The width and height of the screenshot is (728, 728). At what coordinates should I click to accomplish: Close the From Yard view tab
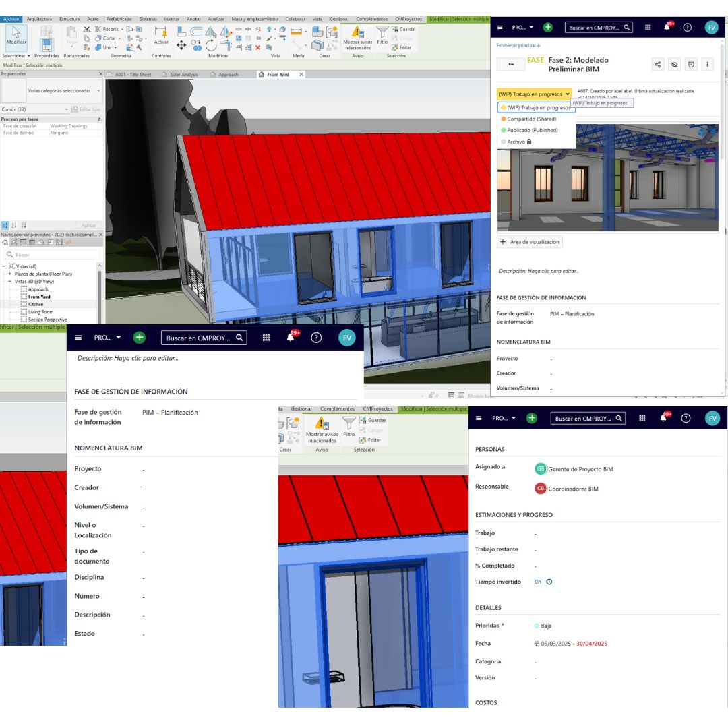301,75
